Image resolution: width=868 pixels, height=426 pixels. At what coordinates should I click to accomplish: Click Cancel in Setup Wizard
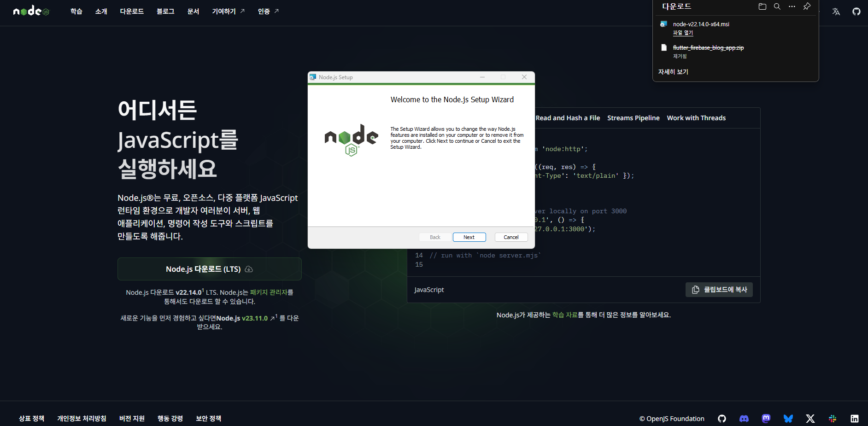(511, 237)
